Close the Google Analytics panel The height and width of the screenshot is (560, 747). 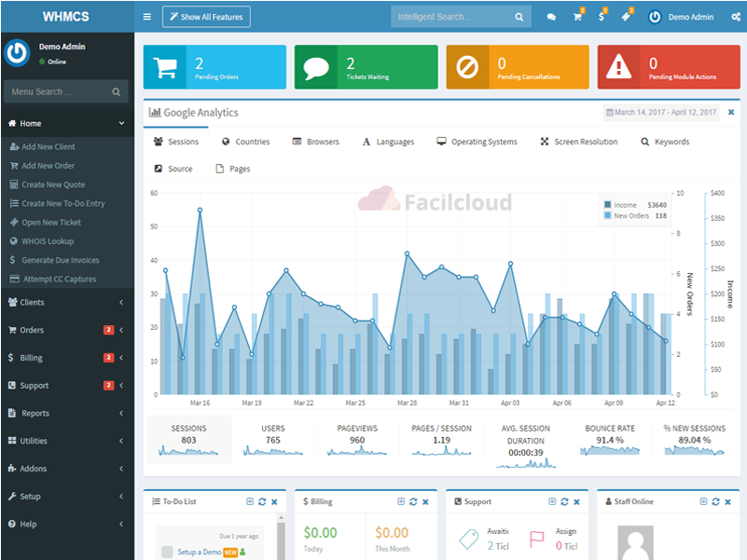(x=731, y=113)
